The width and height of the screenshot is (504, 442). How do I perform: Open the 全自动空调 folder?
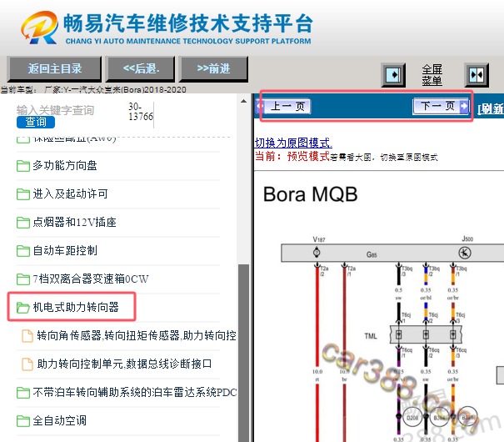pos(59,420)
